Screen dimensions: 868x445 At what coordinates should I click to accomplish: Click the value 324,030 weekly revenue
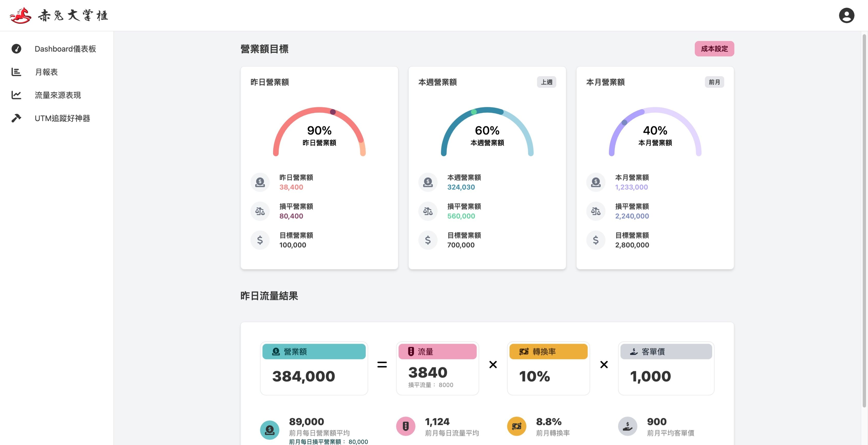coord(461,187)
